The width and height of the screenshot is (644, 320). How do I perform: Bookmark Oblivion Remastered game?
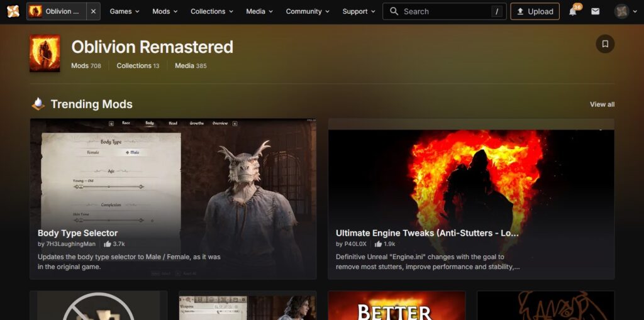click(x=605, y=44)
